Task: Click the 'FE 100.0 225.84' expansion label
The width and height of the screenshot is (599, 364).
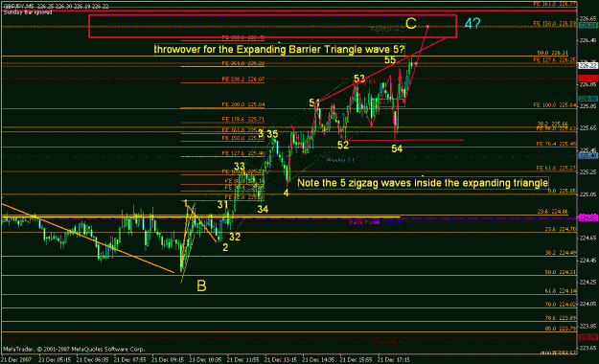Action: click(x=555, y=104)
